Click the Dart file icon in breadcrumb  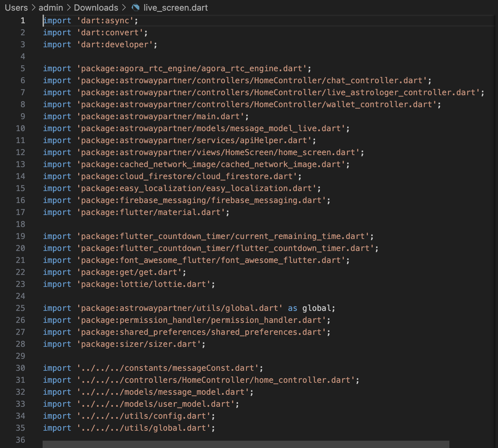135,7
